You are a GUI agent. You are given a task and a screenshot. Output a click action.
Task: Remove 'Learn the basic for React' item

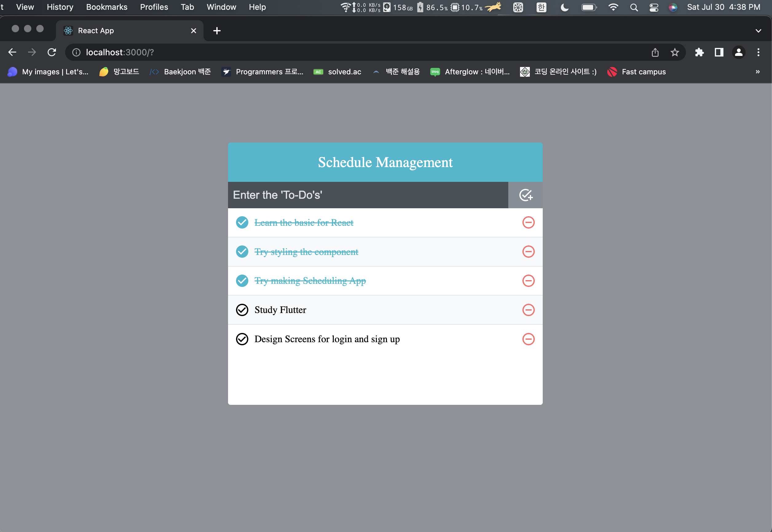pyautogui.click(x=528, y=222)
